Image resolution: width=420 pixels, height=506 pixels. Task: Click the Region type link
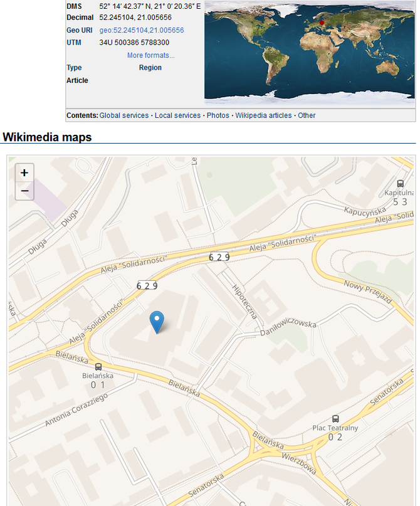[150, 68]
